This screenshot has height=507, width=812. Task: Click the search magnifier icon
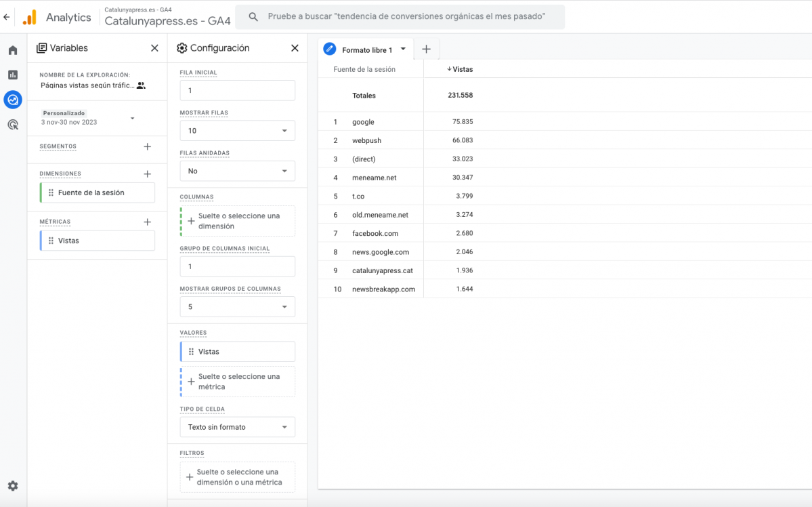pyautogui.click(x=253, y=16)
